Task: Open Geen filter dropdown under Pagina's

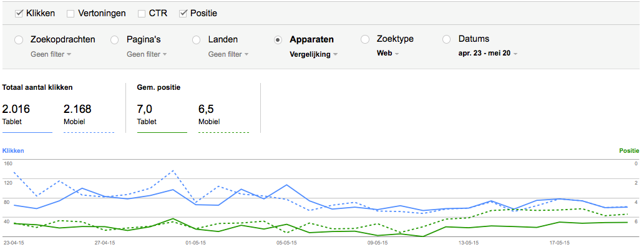Action: point(147,54)
